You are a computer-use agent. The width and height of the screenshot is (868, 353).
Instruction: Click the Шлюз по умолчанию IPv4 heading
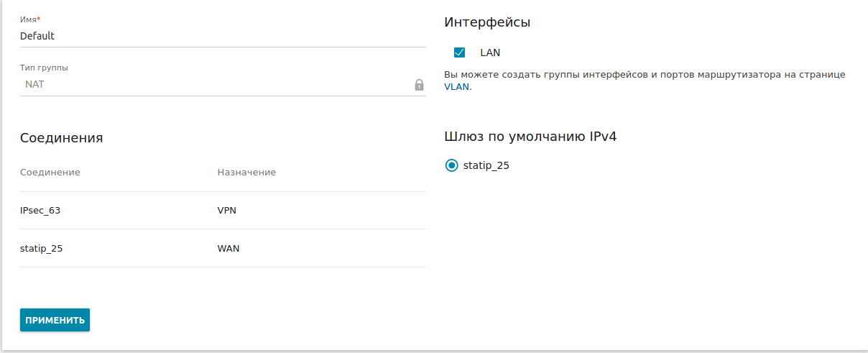(530, 137)
